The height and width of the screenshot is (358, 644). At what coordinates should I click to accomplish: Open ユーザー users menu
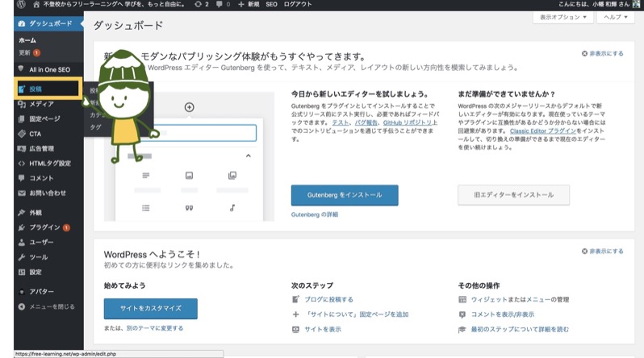tap(48, 242)
